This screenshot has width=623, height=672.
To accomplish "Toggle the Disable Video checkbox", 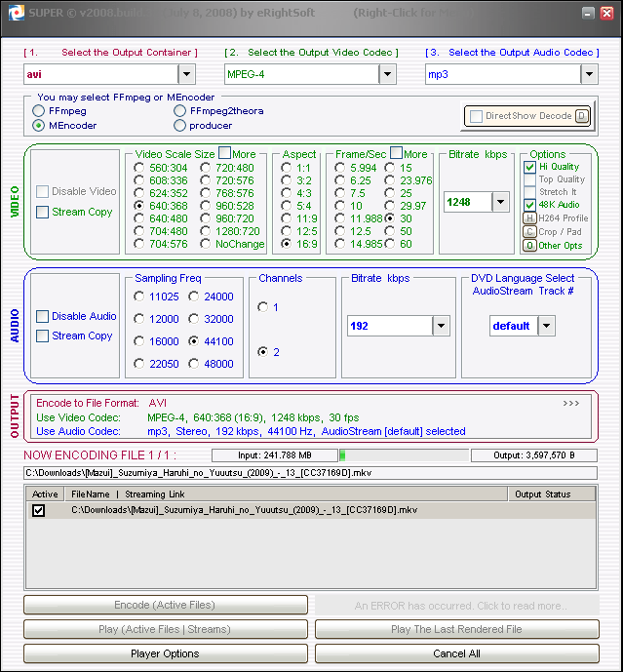I will 42,191.
